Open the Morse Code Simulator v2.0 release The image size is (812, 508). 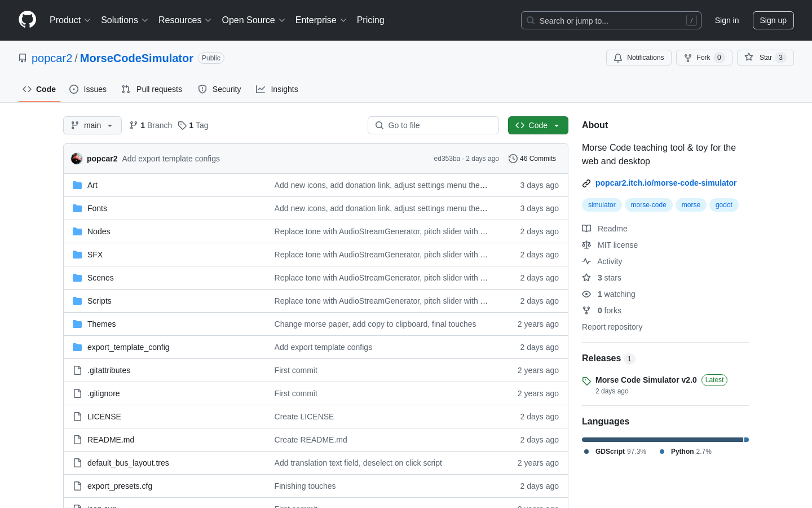(x=646, y=380)
